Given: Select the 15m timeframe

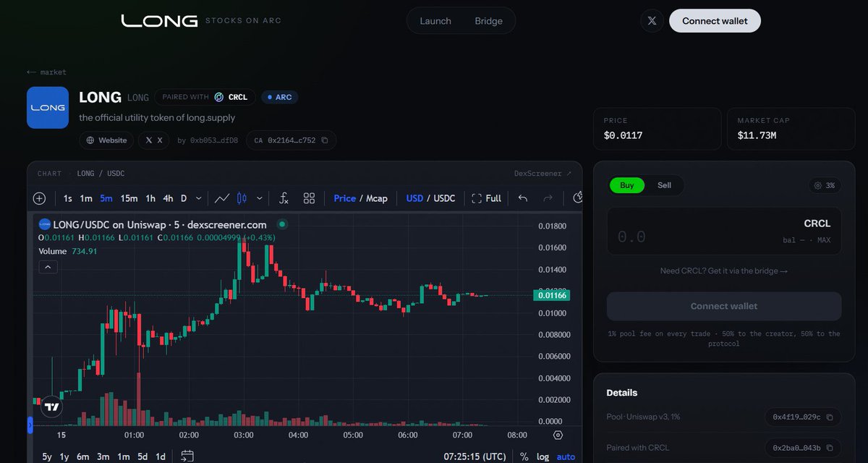Looking at the screenshot, I should (x=129, y=198).
